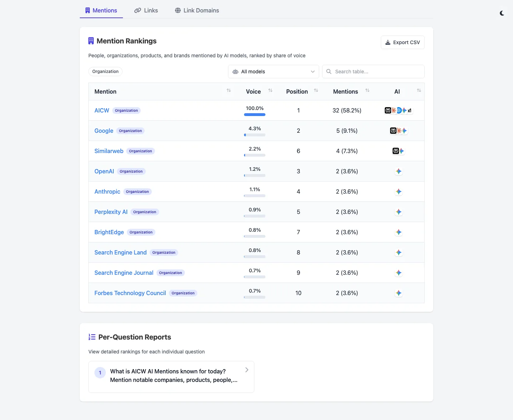Open the Link Domains tab
The height and width of the screenshot is (420, 513).
tap(197, 10)
